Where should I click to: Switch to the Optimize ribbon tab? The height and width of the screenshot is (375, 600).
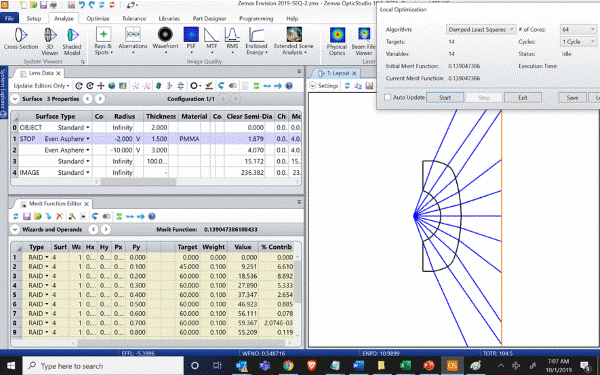click(x=98, y=18)
